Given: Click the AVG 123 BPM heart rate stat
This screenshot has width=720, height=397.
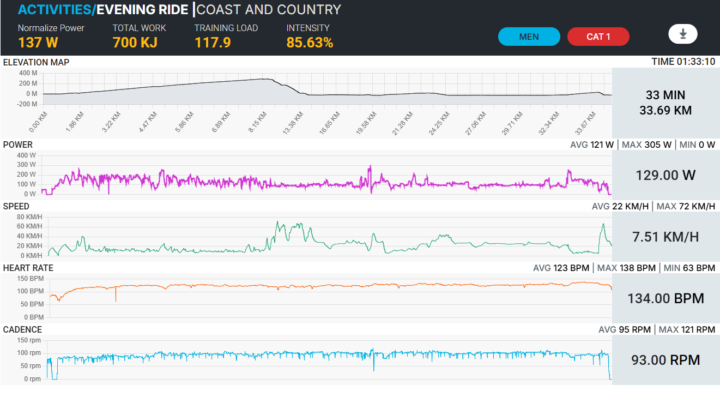Looking at the screenshot, I should tap(562, 268).
